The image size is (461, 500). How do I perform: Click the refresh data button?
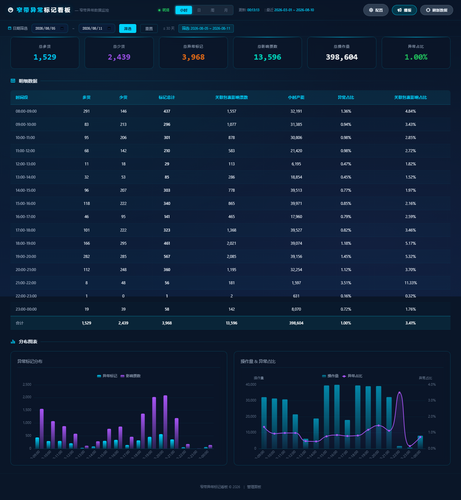click(x=436, y=10)
